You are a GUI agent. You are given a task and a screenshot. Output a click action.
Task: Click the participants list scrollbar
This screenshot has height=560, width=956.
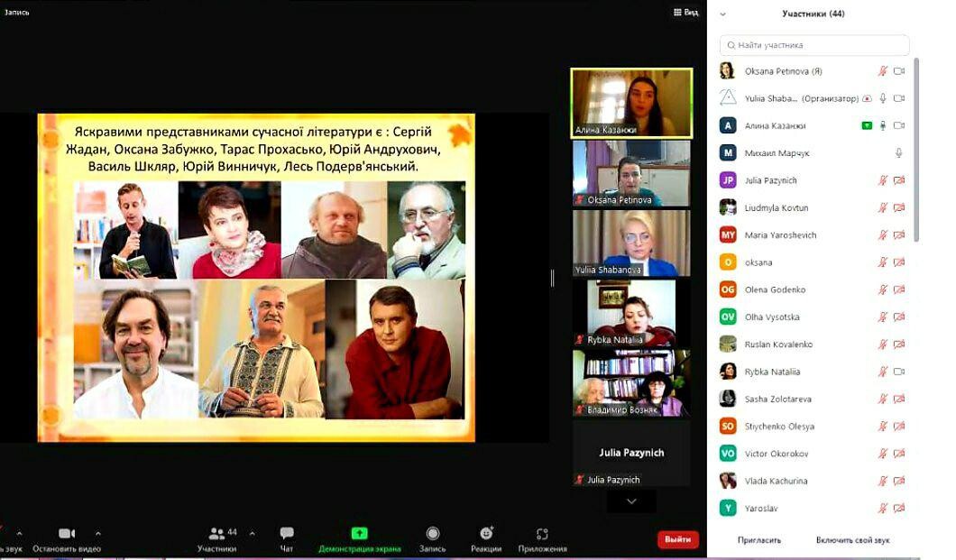[916, 150]
